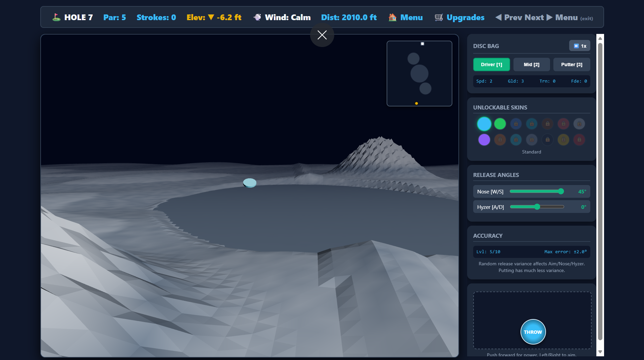Click the locked red skin in top row

pyautogui.click(x=563, y=124)
